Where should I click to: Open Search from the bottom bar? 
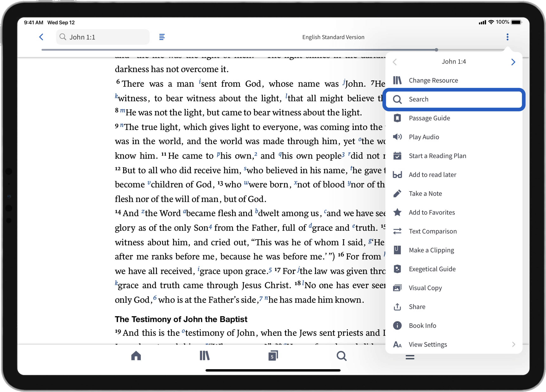(x=341, y=356)
